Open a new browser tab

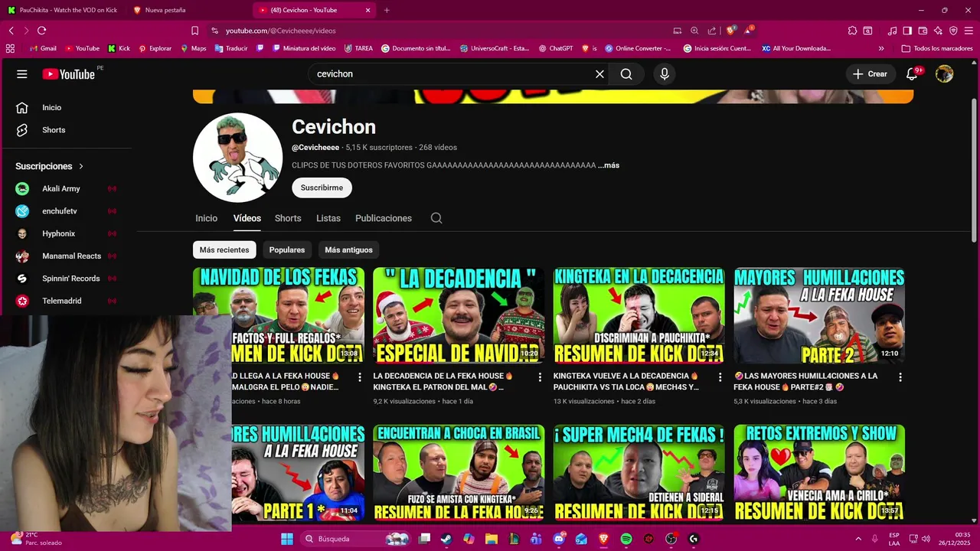(387, 10)
